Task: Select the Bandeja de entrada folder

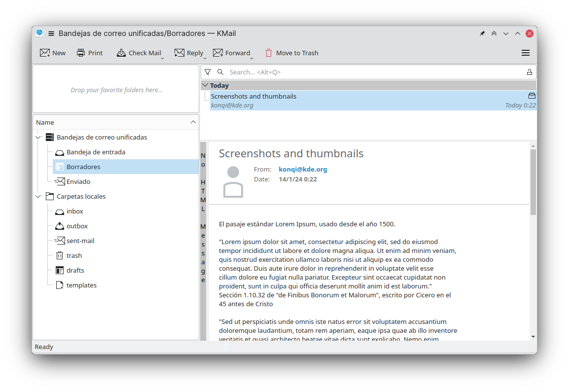Action: point(96,152)
